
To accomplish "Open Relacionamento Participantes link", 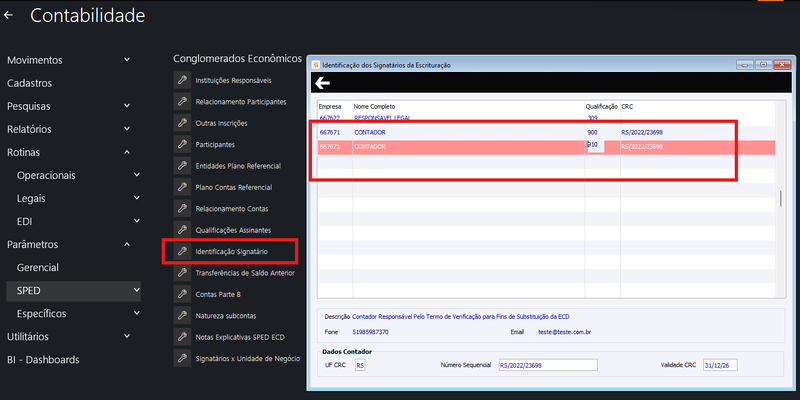I will 241,102.
